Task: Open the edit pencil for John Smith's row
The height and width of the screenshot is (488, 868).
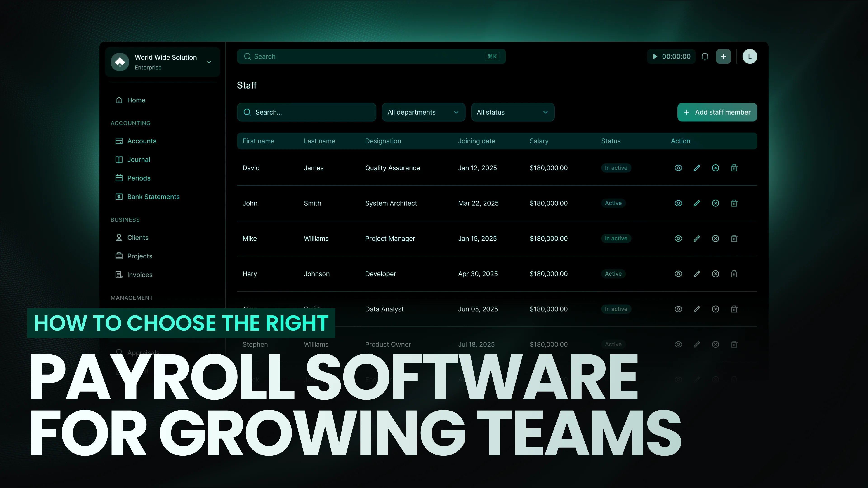Action: [x=697, y=203]
